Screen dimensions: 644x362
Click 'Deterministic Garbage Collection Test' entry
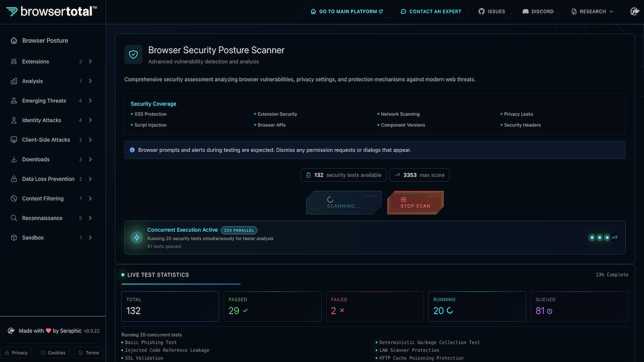[x=429, y=342]
